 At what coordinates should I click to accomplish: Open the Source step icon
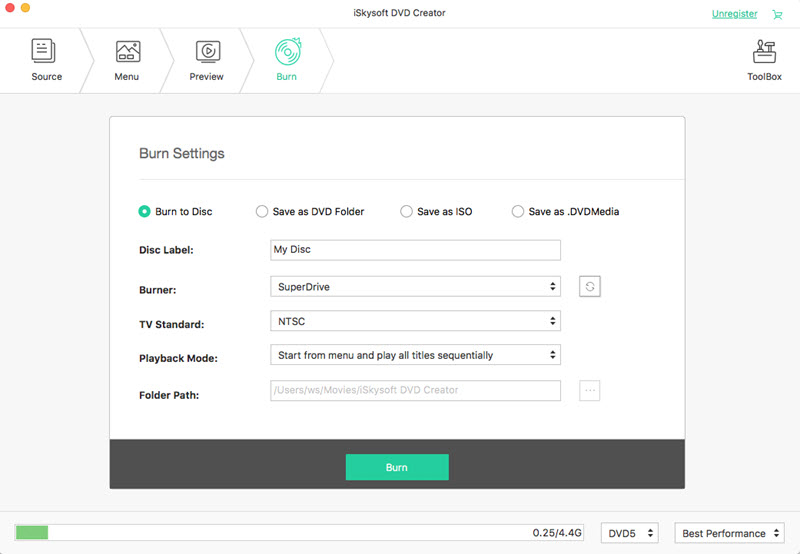(x=43, y=51)
